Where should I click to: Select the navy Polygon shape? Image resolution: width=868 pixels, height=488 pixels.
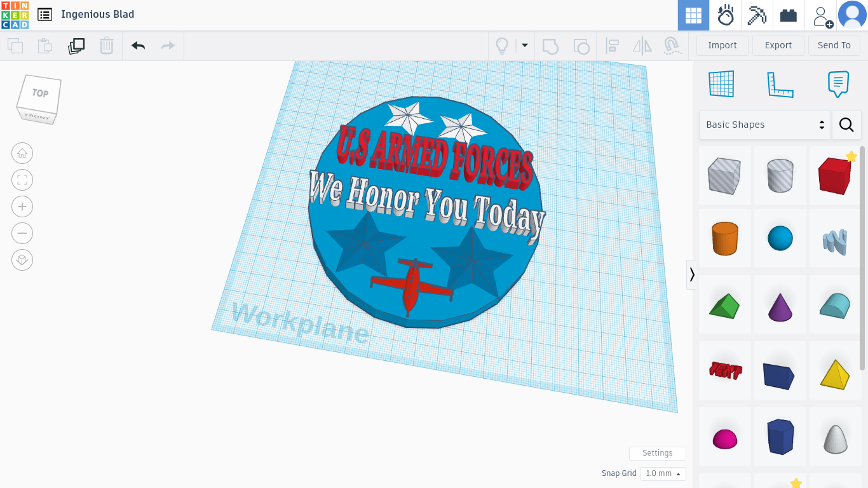[780, 437]
